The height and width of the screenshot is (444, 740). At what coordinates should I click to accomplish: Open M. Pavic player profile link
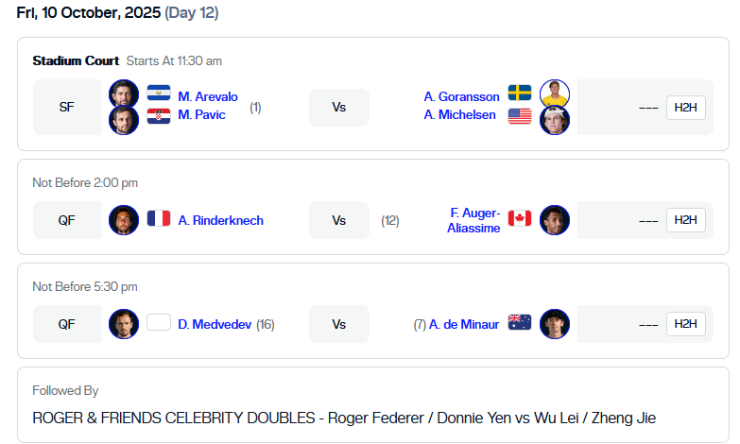[202, 115]
